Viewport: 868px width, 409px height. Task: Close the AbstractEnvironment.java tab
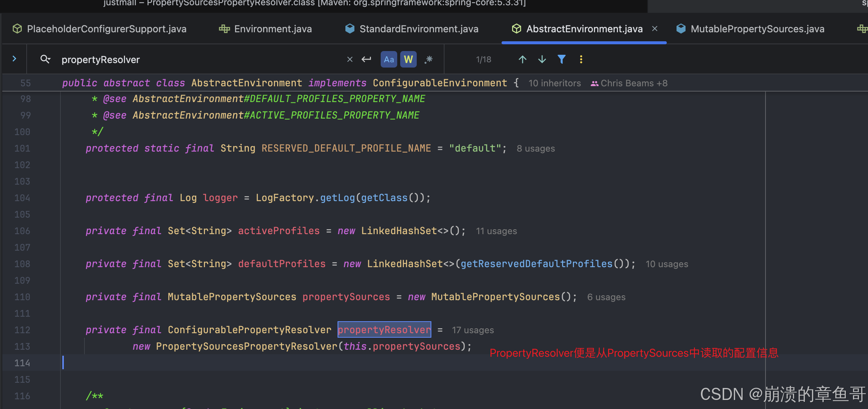[655, 29]
